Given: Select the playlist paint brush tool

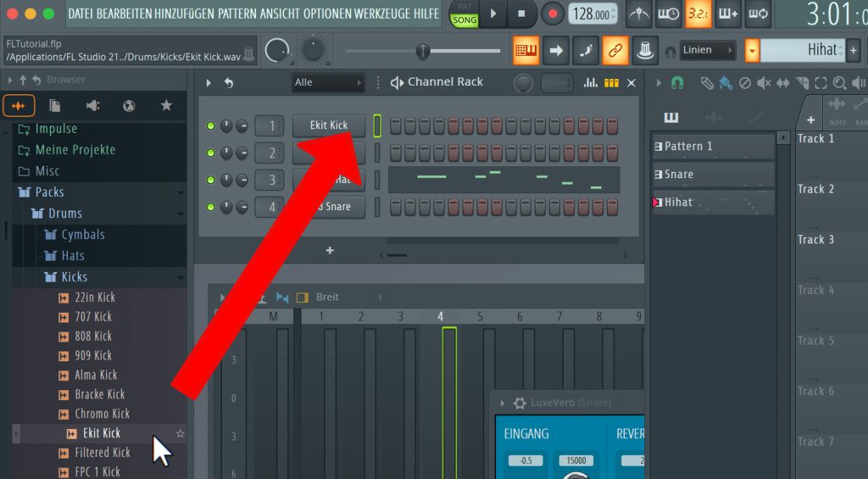Looking at the screenshot, I should click(x=726, y=83).
